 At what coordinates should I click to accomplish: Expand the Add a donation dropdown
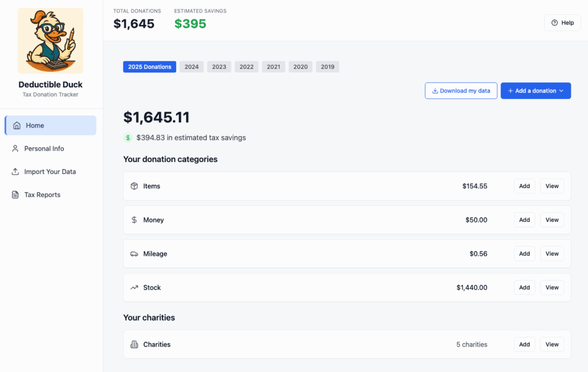point(535,91)
